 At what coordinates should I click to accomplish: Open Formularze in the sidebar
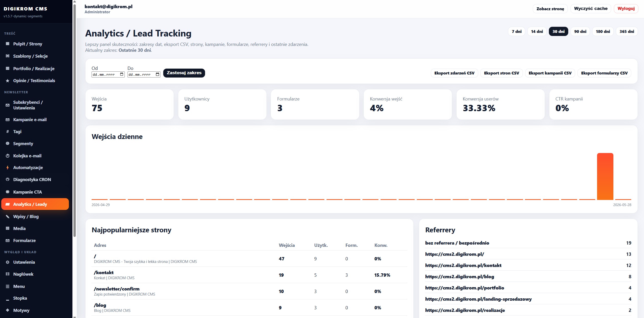(35, 240)
